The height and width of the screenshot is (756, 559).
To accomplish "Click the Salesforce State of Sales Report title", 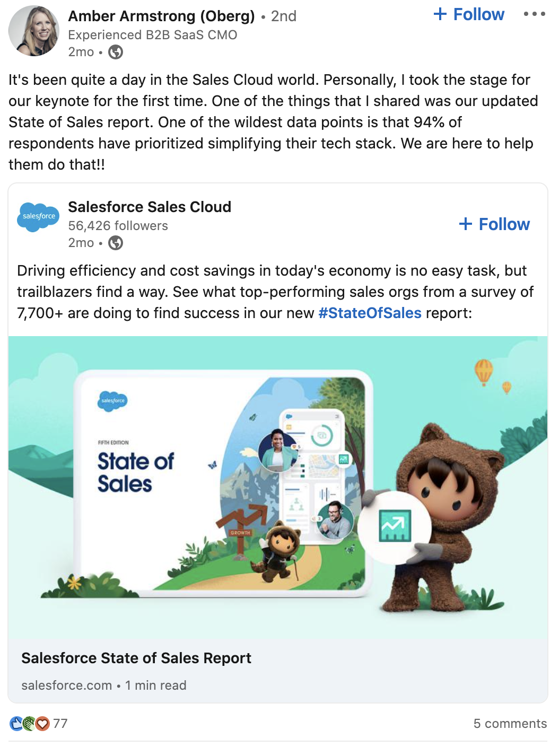I will [136, 658].
